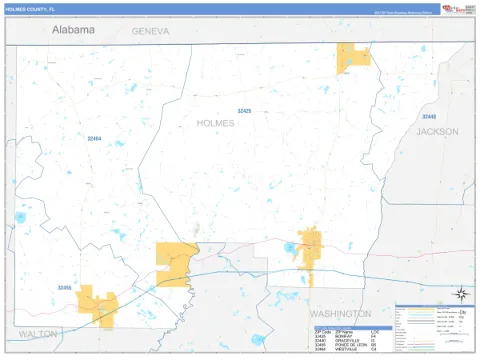This screenshot has width=480, height=360.
Task: Click the 'HOLMES' county name label
Action: 215,123
